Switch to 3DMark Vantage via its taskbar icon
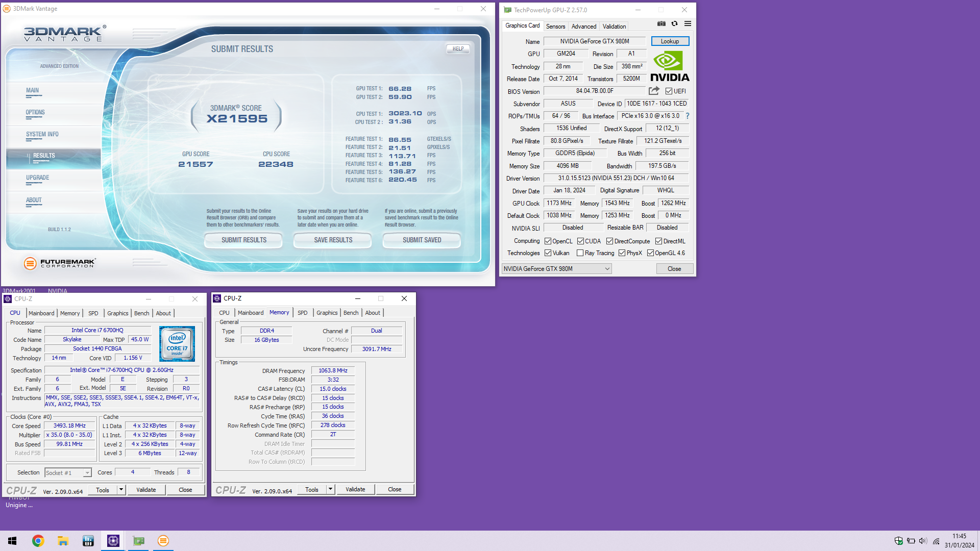This screenshot has height=551, width=980. [x=163, y=541]
